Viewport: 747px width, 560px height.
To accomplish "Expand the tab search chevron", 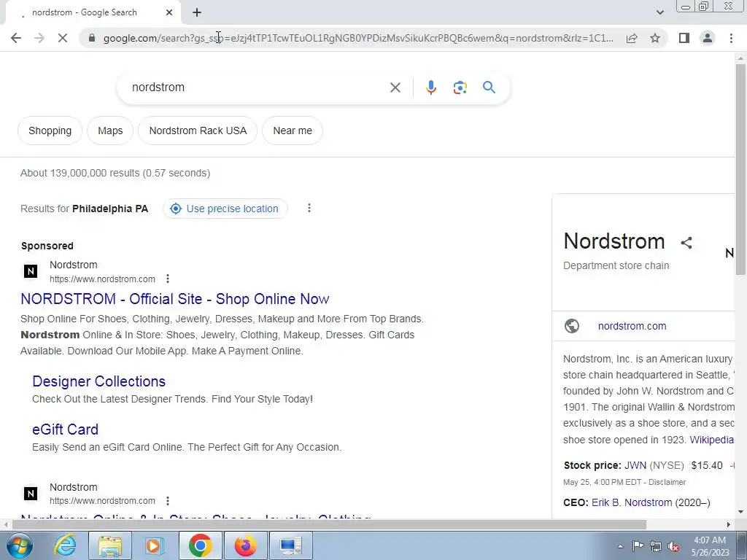I will (x=659, y=12).
